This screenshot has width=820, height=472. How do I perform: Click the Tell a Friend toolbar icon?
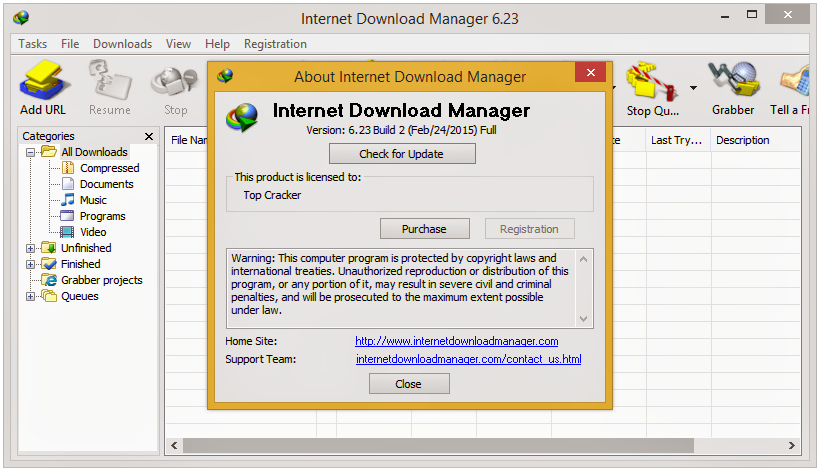(794, 82)
